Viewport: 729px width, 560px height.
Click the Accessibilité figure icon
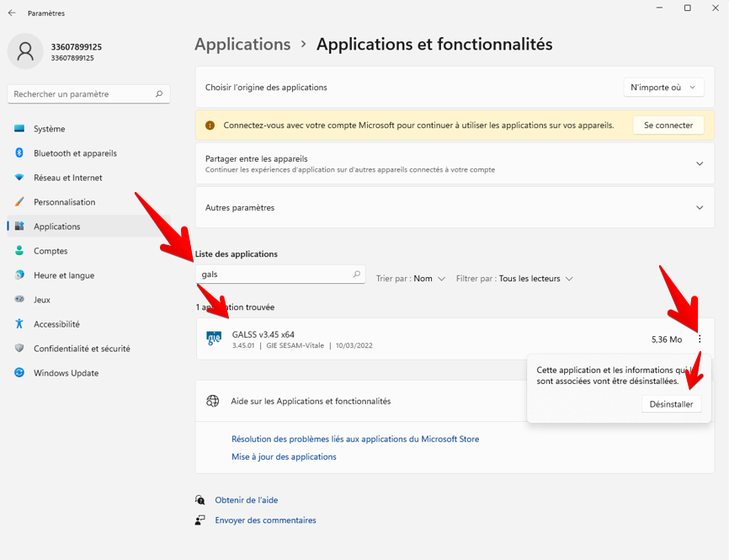(x=19, y=323)
